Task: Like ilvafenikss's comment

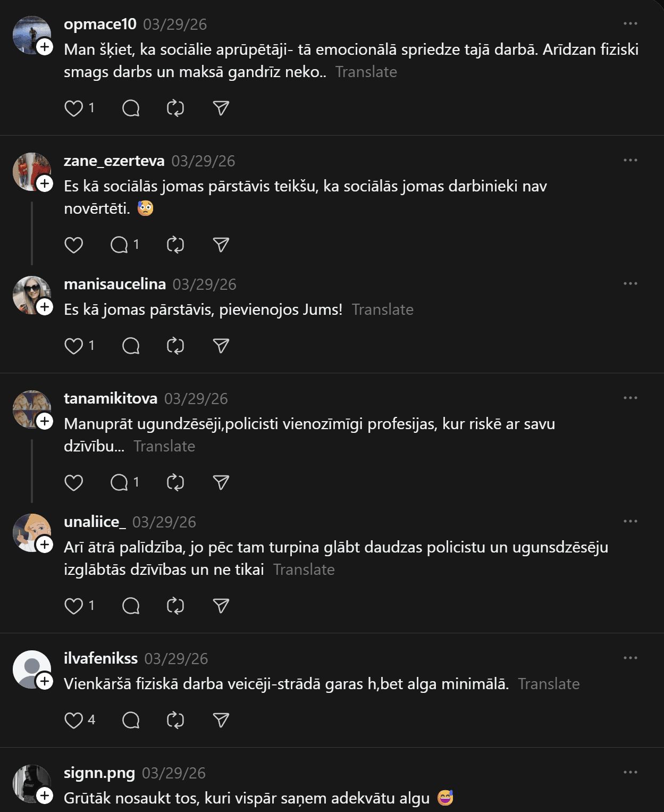Action: pos(74,720)
